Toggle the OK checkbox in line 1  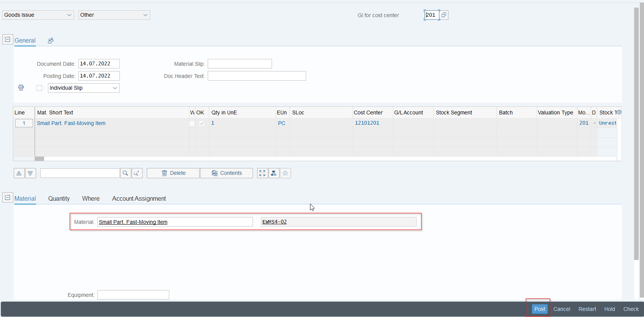(202, 123)
